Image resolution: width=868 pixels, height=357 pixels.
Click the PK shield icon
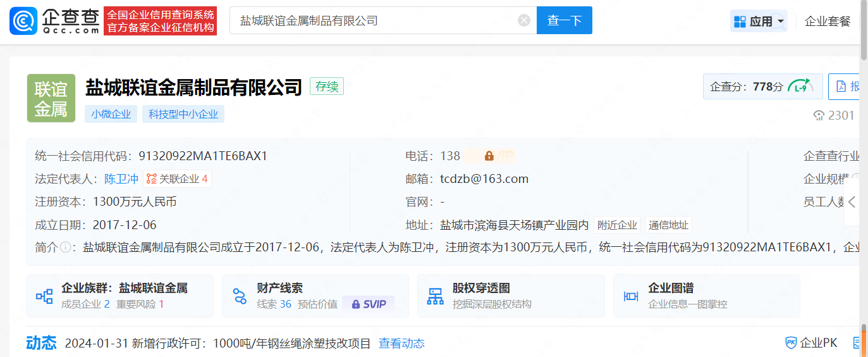791,343
